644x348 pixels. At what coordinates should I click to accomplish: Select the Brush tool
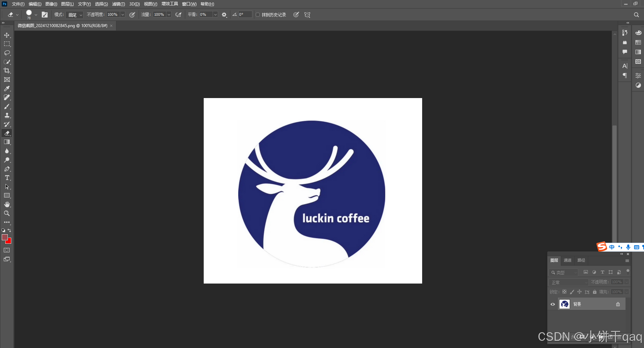7,106
